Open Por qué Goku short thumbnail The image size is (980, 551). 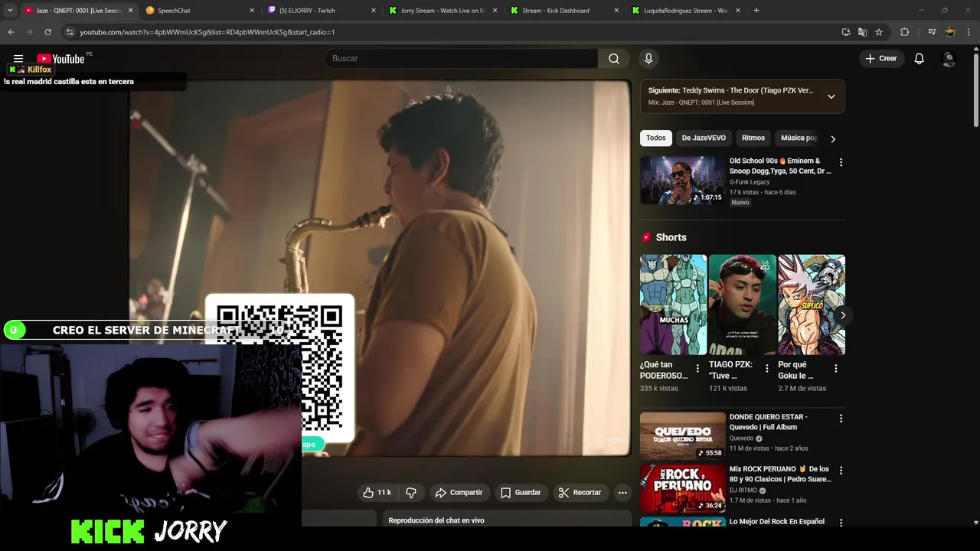pyautogui.click(x=812, y=305)
